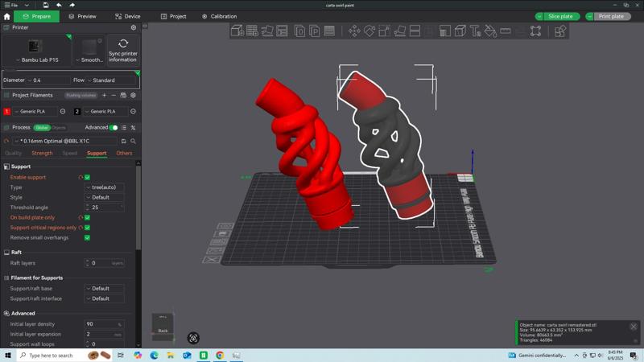Click the Add object cube icon

(x=237, y=31)
